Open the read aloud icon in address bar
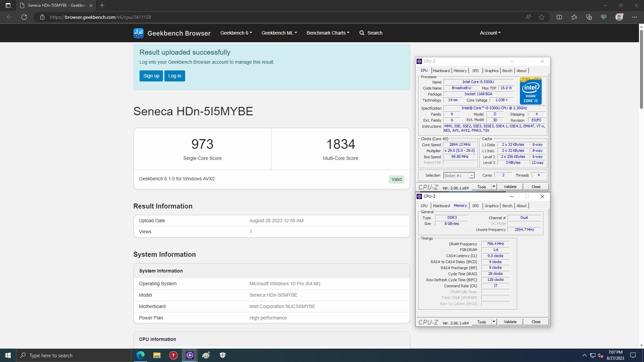 pos(528,17)
